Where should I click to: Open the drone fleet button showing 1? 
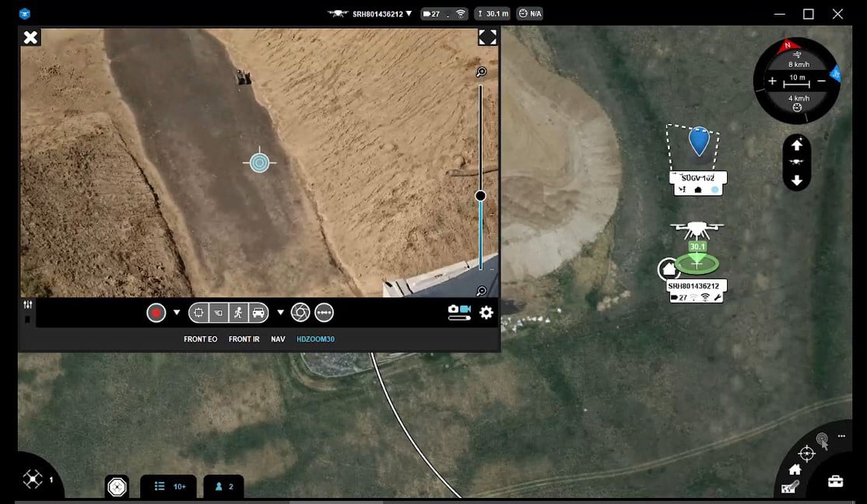pyautogui.click(x=37, y=479)
